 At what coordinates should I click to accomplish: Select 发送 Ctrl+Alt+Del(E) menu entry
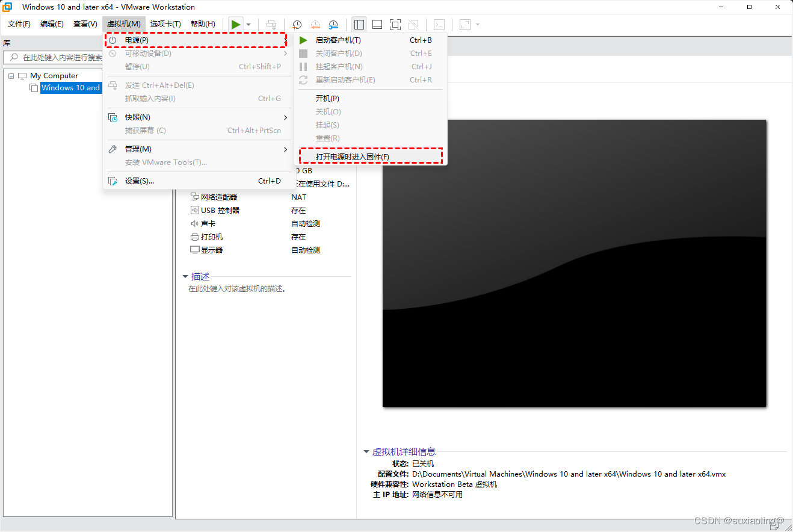coord(196,85)
